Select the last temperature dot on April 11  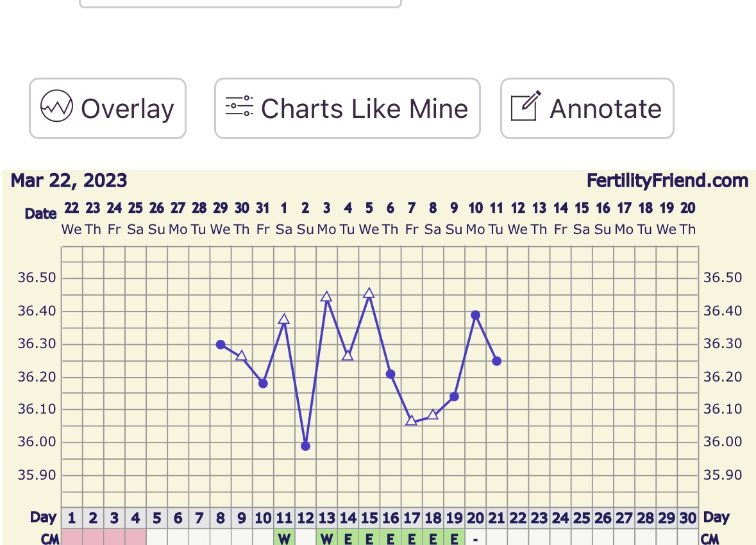[497, 361]
